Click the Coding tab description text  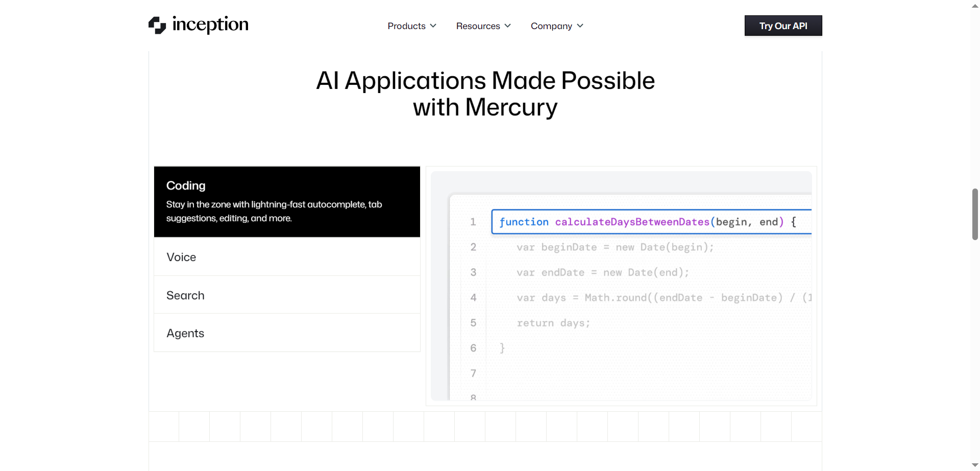[x=274, y=211]
